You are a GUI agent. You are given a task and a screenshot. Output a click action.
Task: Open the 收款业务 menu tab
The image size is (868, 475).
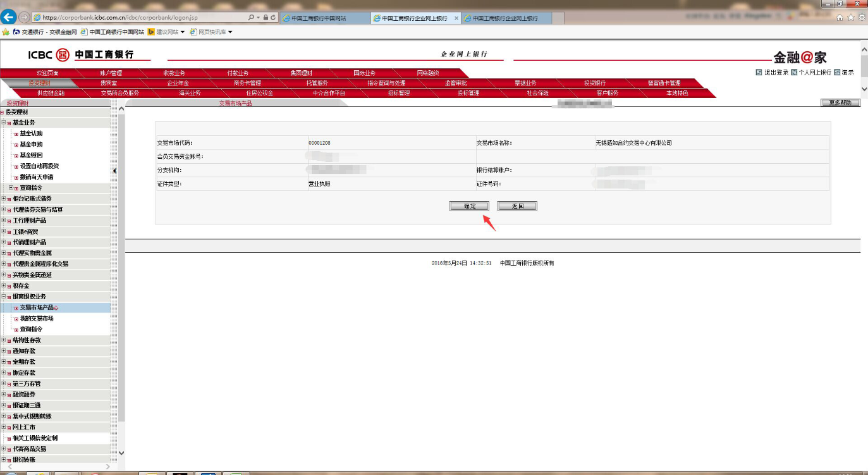coord(174,73)
